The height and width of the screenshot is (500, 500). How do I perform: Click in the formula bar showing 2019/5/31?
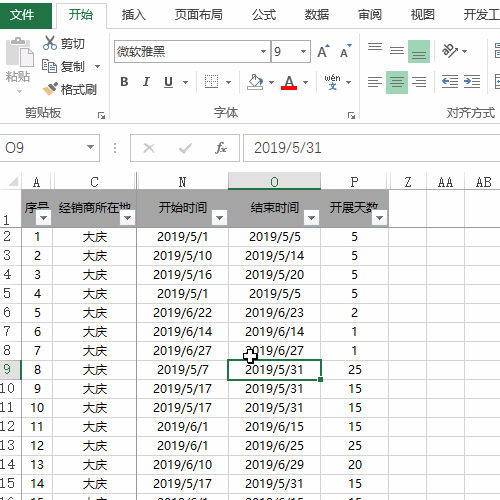click(372, 148)
